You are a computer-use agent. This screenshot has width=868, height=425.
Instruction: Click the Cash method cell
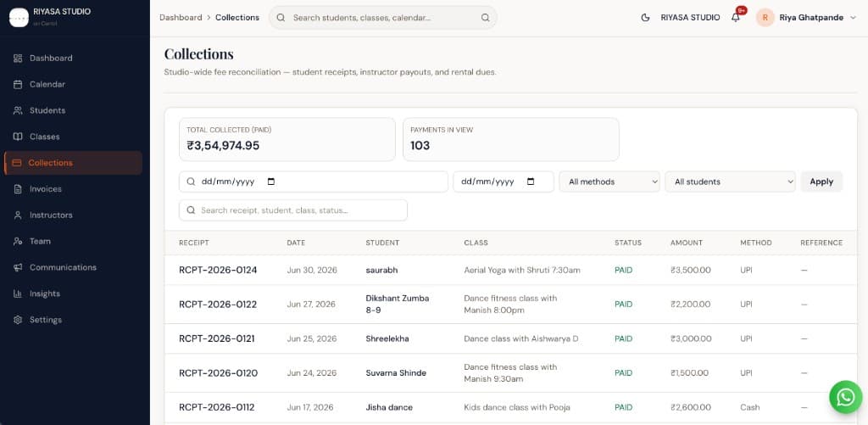coord(750,407)
